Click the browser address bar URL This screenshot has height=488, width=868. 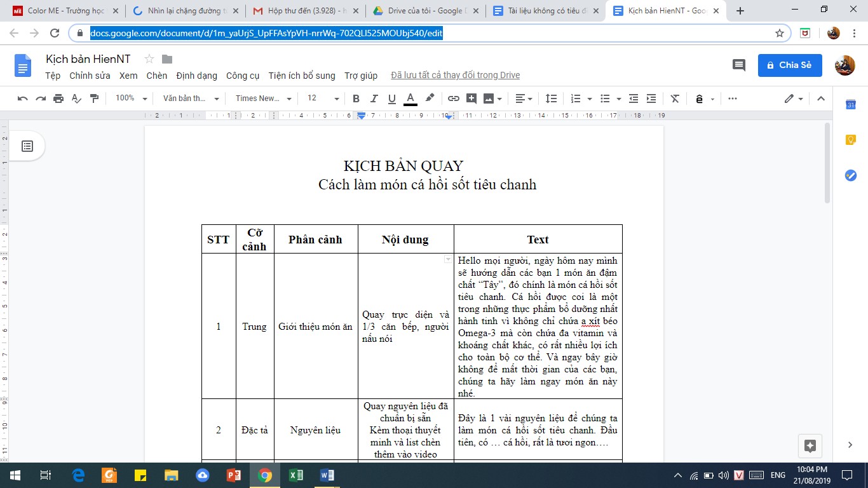pos(266,33)
